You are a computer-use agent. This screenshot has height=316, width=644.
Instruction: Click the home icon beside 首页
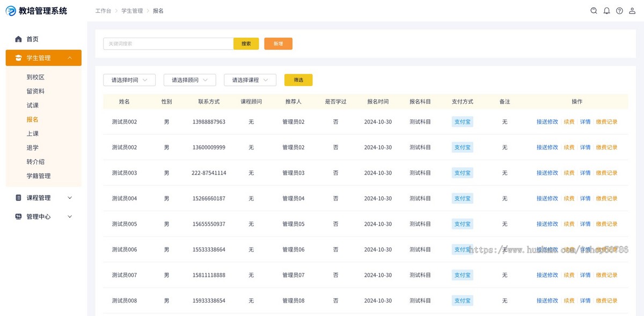18,39
